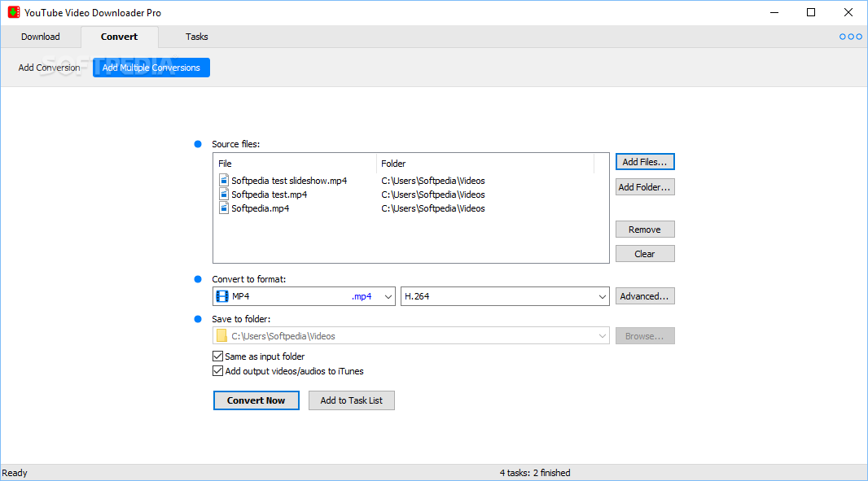This screenshot has height=481, width=868.
Task: Click the blue bullet beside Save to folder
Action: [198, 319]
